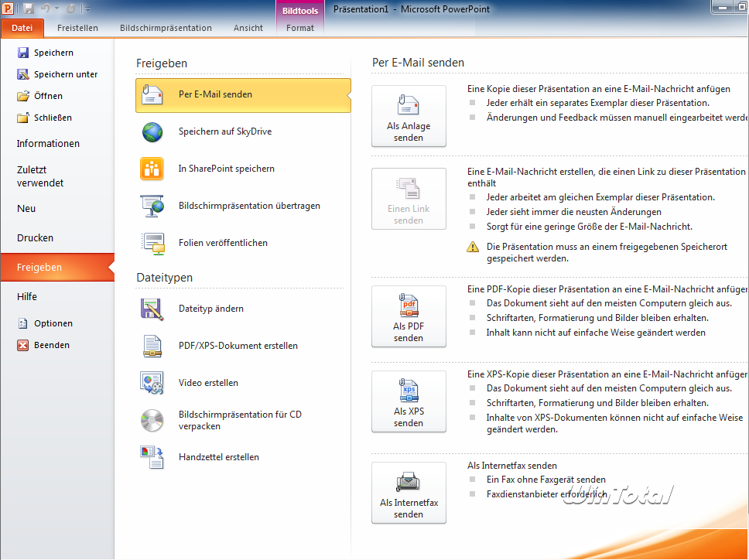The height and width of the screenshot is (560, 749).
Task: Click the Bildschirmpräsentation übertragen icon
Action: (x=152, y=206)
